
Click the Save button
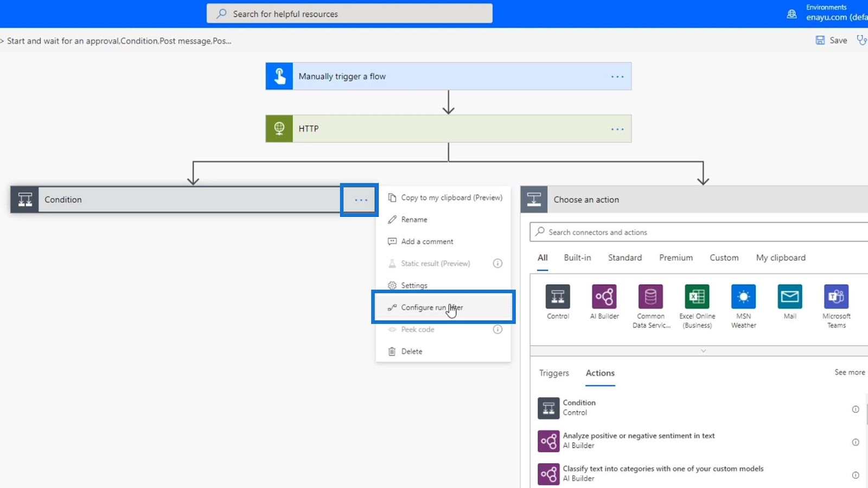coord(831,40)
